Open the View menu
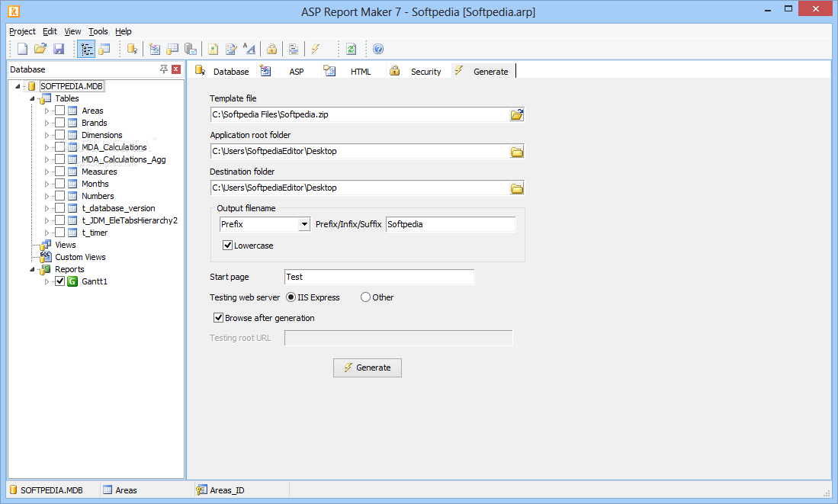 [72, 31]
